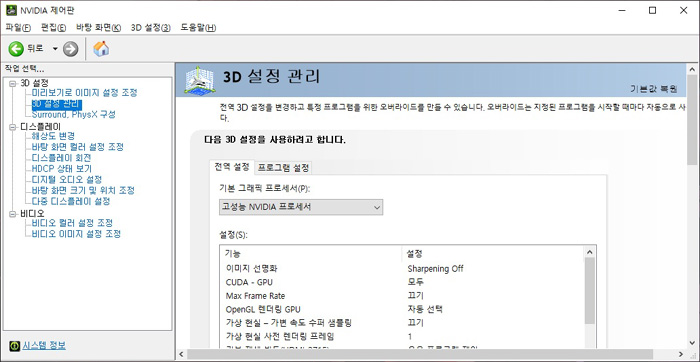Click 비디오 root tree label
Viewport: 700px width, 362px height.
point(32,213)
